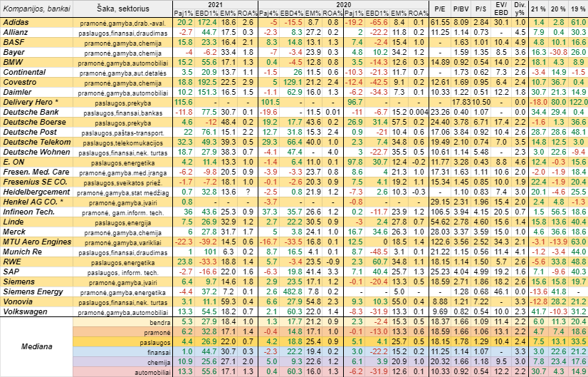Select the Continental row label
The height and width of the screenshot is (377, 588).
36,73
